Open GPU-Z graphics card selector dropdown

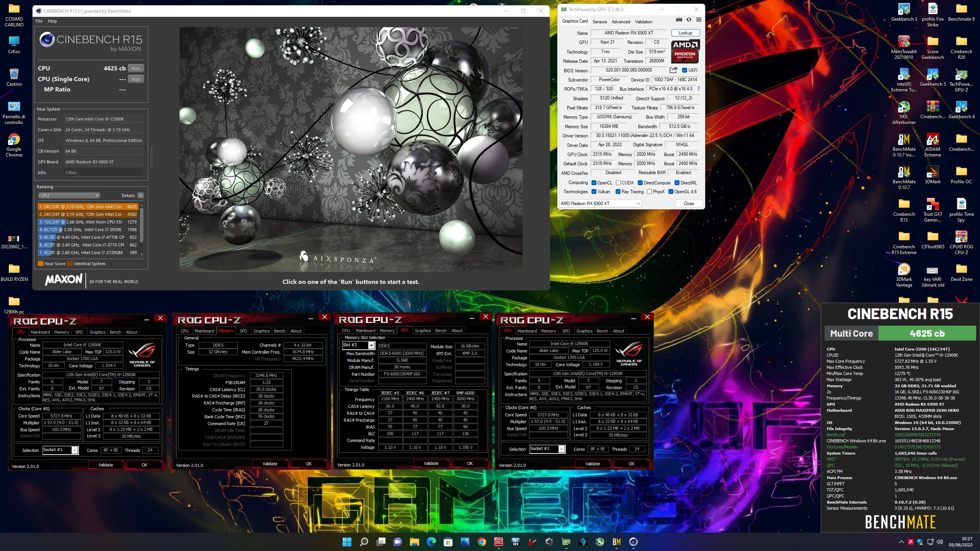pyautogui.click(x=600, y=203)
